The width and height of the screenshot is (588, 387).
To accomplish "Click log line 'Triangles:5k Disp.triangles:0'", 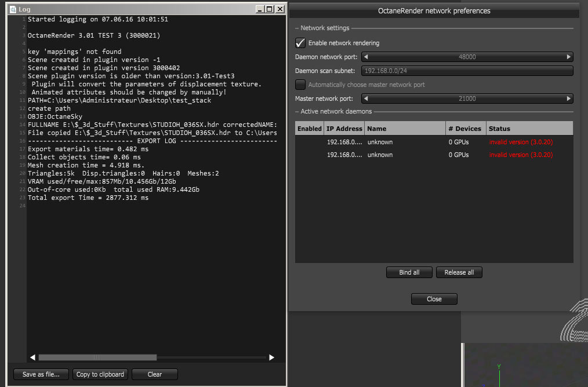I will point(124,173).
